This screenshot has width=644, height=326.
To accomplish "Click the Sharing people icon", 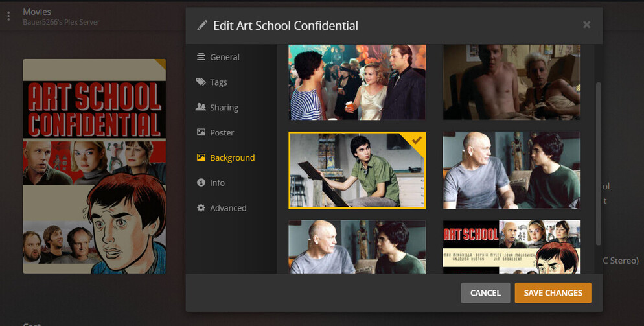I will [201, 107].
